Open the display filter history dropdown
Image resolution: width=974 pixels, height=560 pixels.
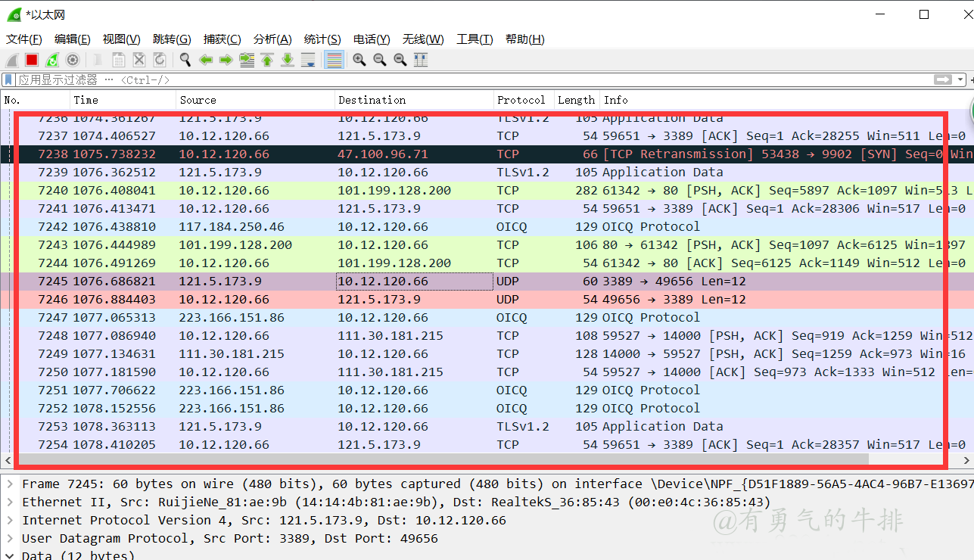click(x=960, y=79)
